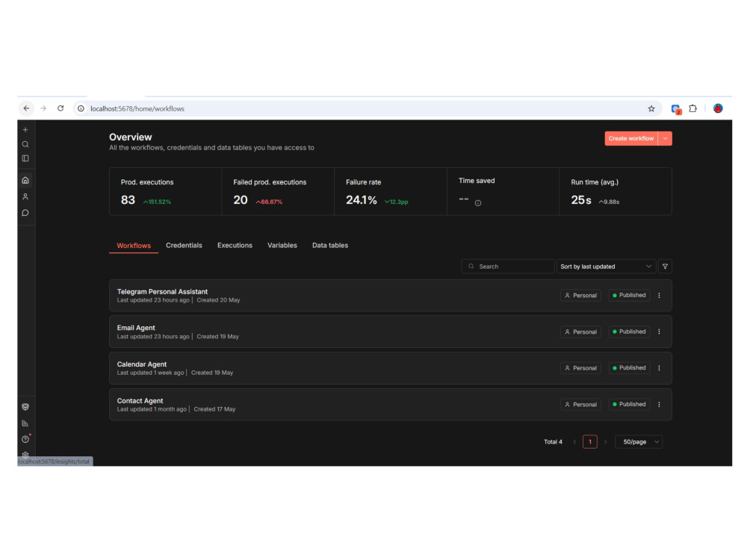
Task: Go to Home via sidebar house icon
Action: 25,180
